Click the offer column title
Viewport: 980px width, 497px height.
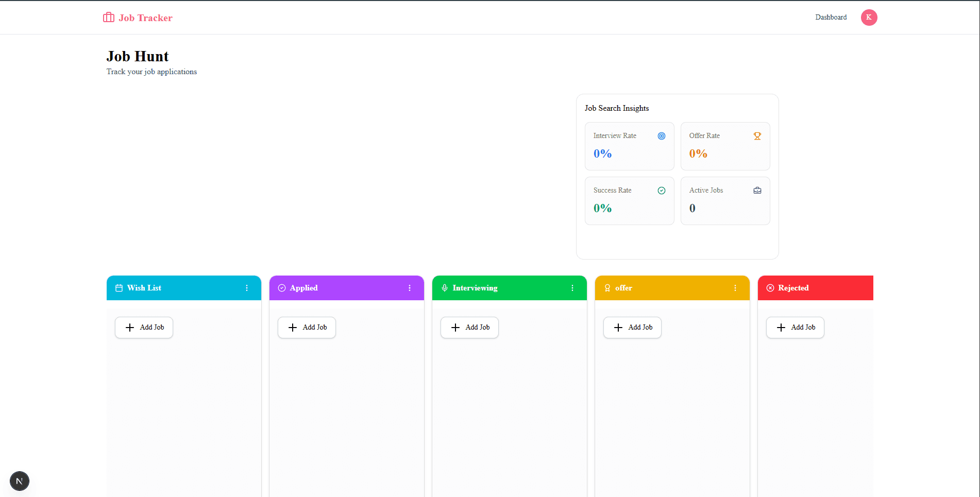pyautogui.click(x=623, y=288)
